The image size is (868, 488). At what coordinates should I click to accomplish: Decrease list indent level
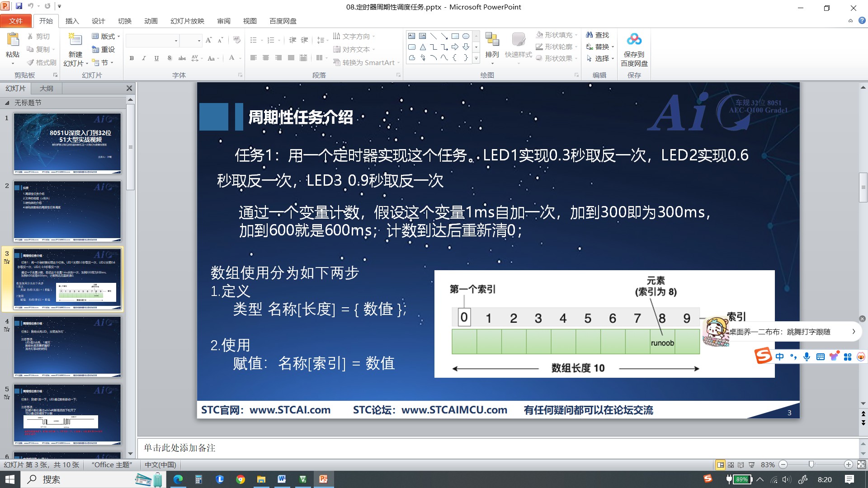point(292,40)
